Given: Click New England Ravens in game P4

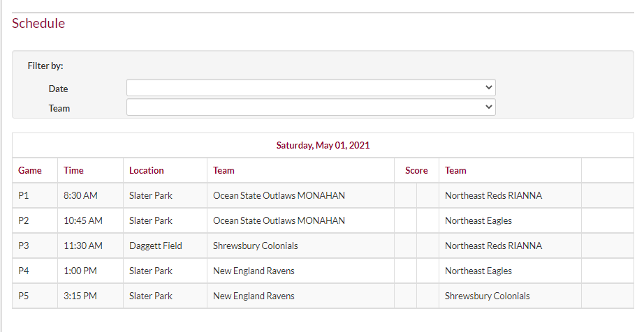Looking at the screenshot, I should [x=254, y=271].
